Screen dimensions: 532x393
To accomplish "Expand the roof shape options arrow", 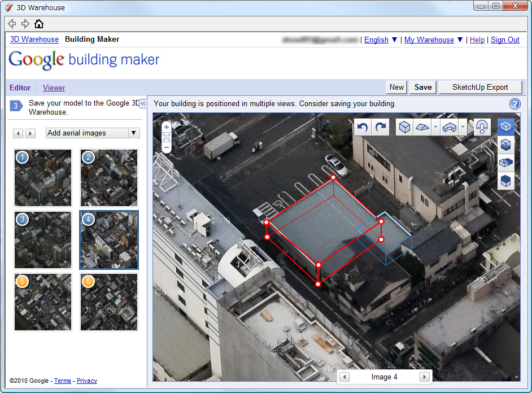I will point(463,127).
